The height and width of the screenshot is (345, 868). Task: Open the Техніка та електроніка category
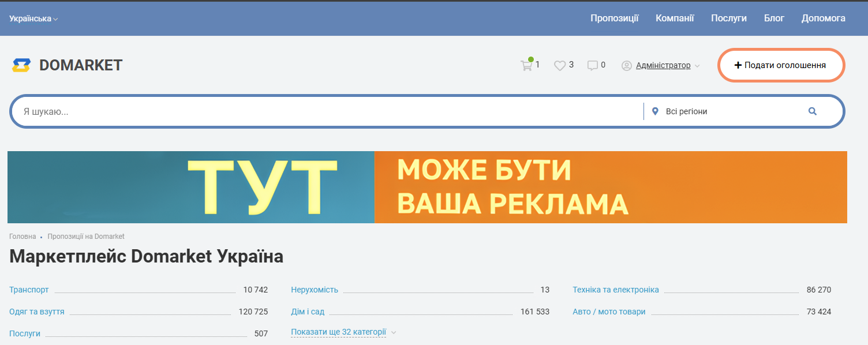(x=615, y=290)
